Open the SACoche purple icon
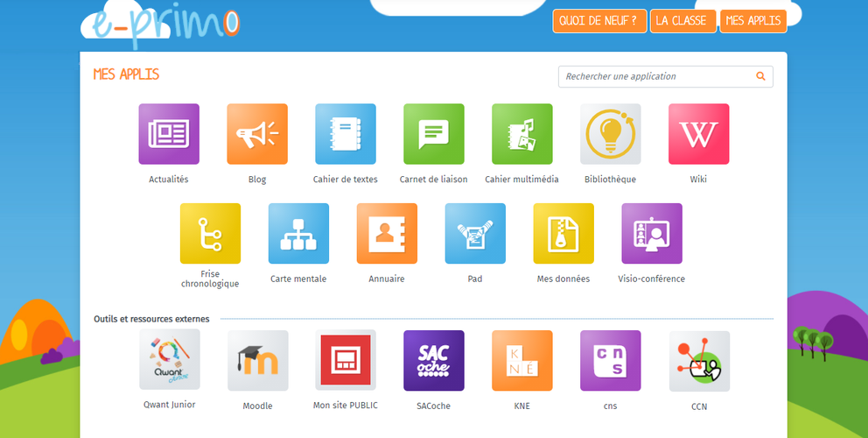Screen dimensions: 868x438 pos(434,361)
